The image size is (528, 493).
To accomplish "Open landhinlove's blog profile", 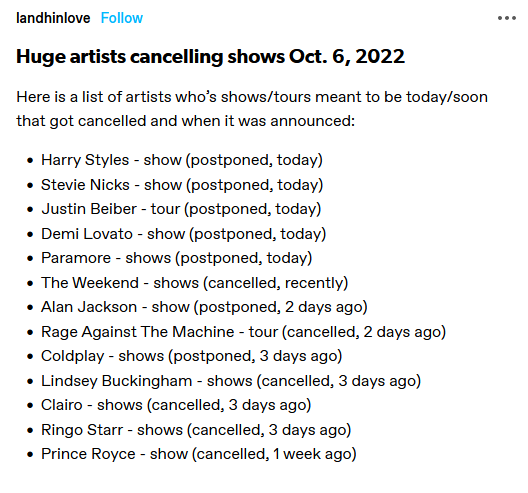I will coord(53,18).
